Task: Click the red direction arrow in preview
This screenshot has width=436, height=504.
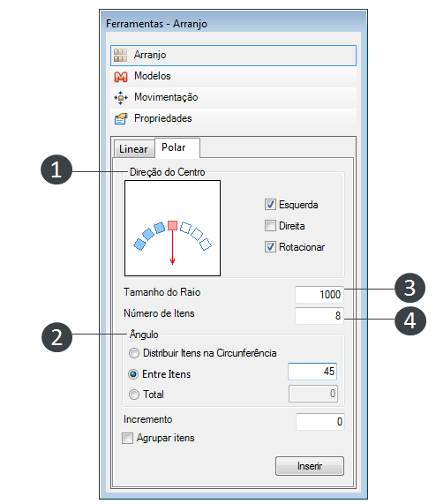Action: (x=172, y=247)
